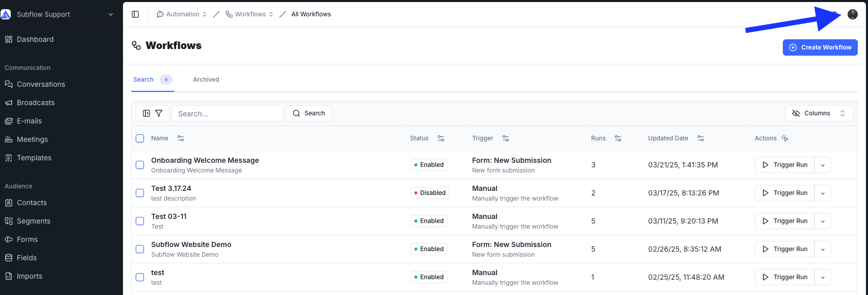Viewport: 868px width, 295px height.
Task: Toggle the sidebar panel icon
Action: click(135, 14)
